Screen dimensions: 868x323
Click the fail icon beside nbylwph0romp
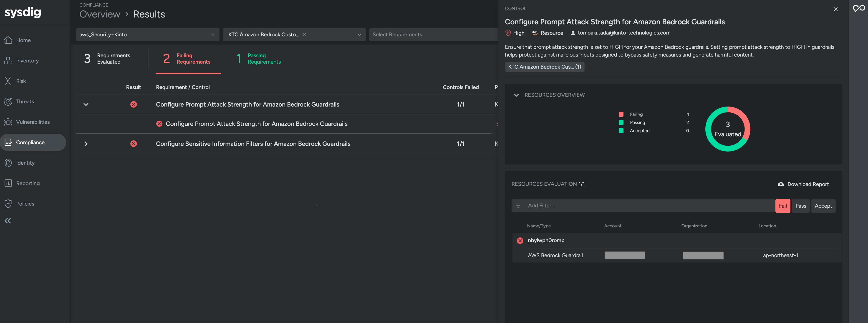click(x=520, y=241)
